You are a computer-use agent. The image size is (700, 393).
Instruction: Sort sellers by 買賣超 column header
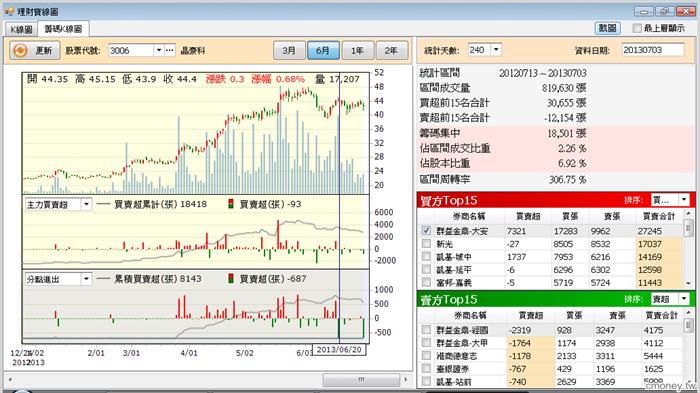[530, 316]
